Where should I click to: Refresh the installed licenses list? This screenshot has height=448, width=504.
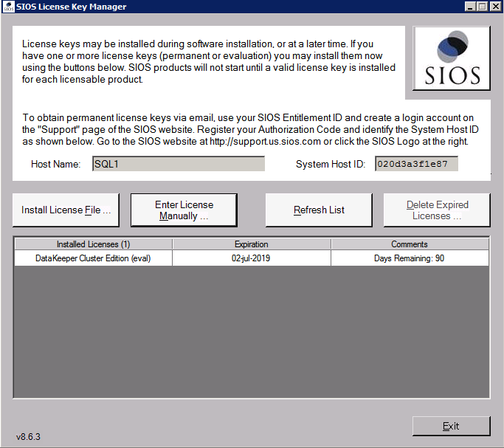tap(319, 210)
